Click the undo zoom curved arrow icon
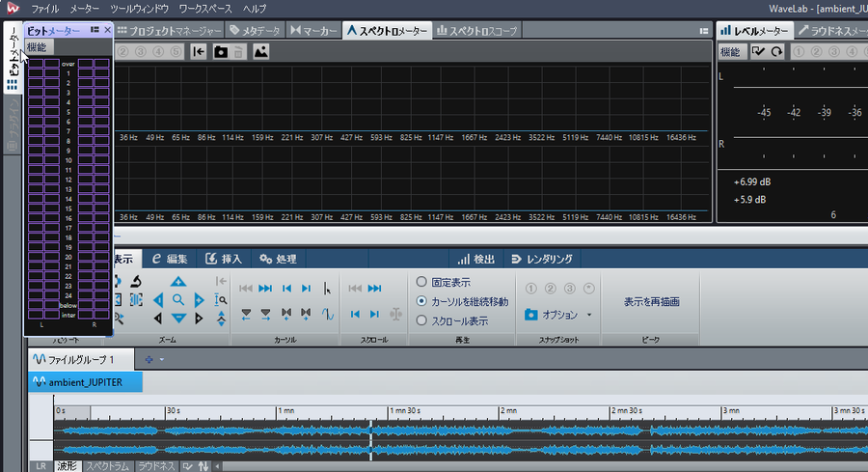This screenshot has height=472, width=868. tap(136, 282)
